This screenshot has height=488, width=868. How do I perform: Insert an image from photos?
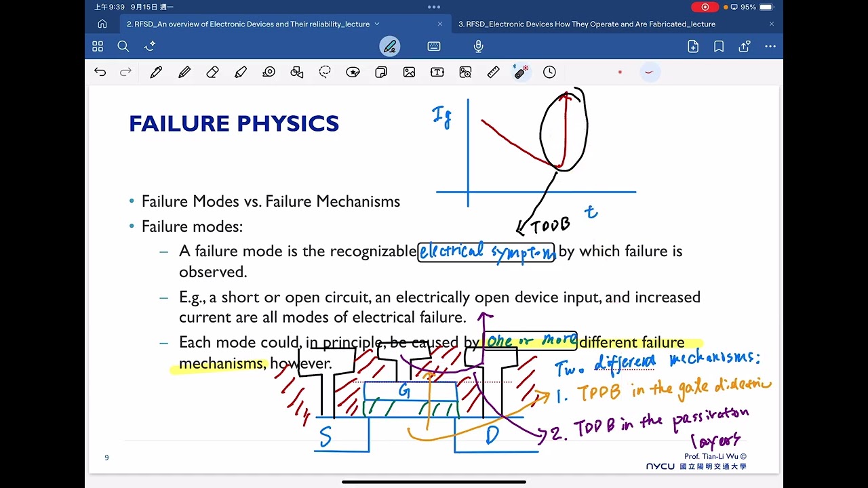pyautogui.click(x=409, y=72)
